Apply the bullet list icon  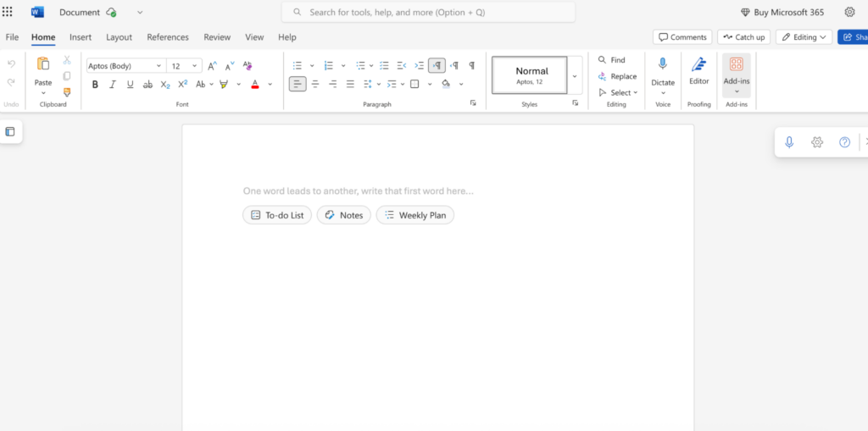click(298, 66)
